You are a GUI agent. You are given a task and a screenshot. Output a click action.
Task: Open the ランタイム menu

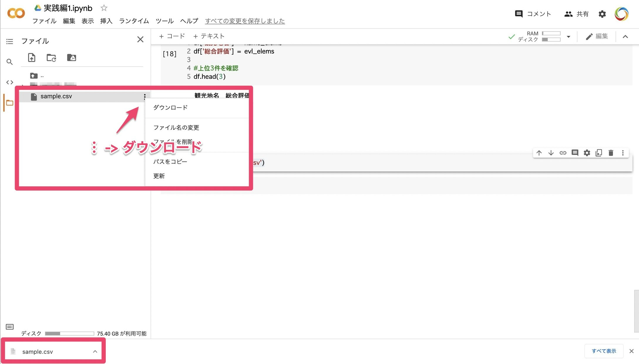(134, 21)
